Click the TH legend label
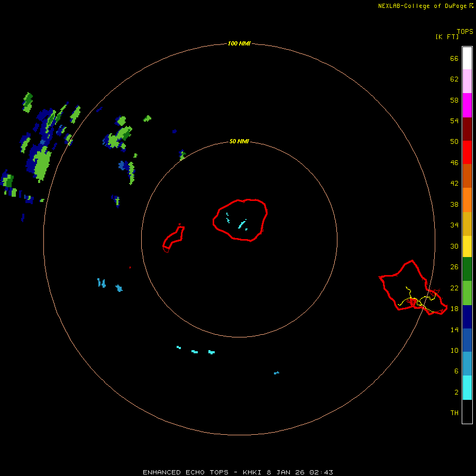 coord(454,413)
